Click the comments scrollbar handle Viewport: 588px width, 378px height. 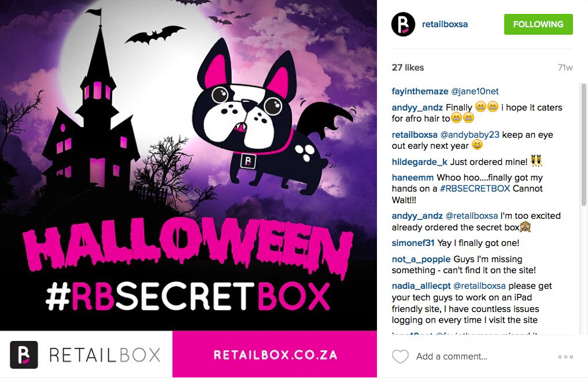pyautogui.click(x=583, y=145)
